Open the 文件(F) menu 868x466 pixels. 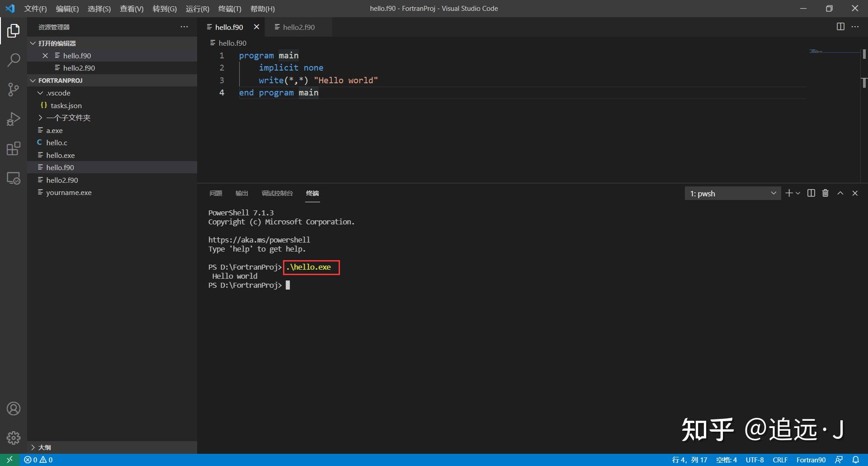tap(35, 9)
